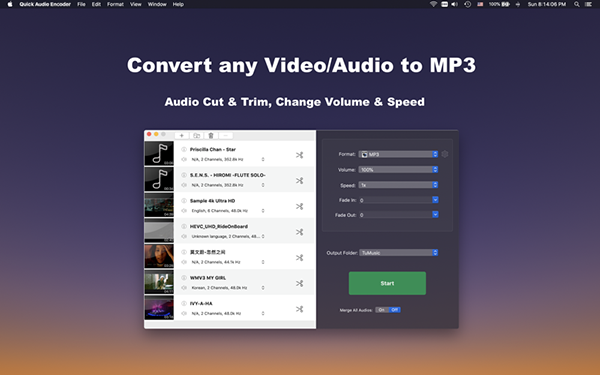Open the File menu
Screen dimensions: 600x375
(x=81, y=4)
